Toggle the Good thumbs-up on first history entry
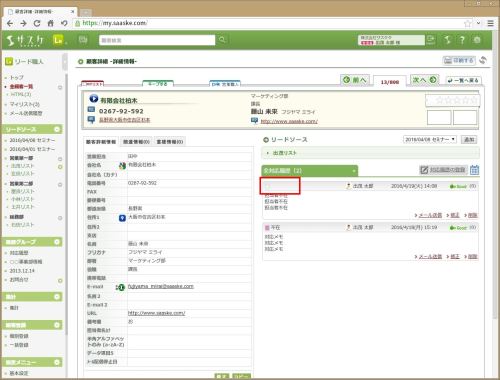 [459, 186]
